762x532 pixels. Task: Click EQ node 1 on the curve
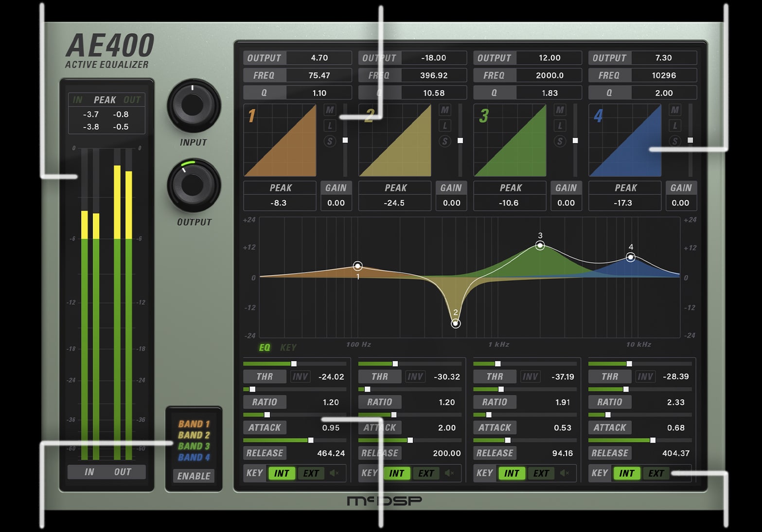(358, 266)
